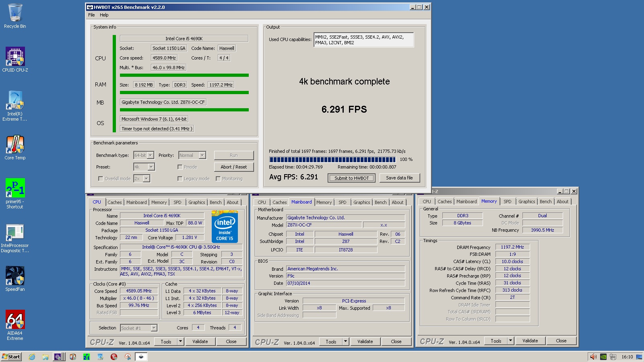Image resolution: width=644 pixels, height=362 pixels.
Task: Click Submit to HWBOT button
Action: tap(351, 178)
